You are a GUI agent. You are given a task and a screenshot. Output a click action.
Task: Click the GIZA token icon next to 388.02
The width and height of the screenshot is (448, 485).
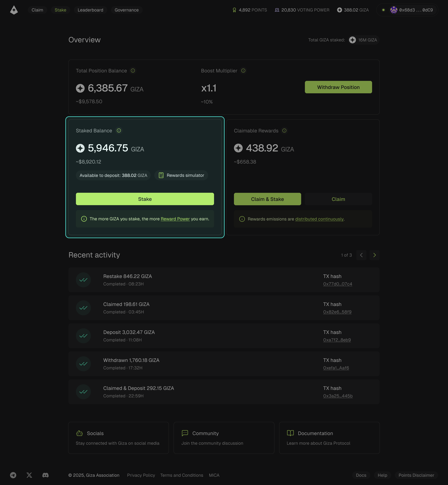(x=339, y=10)
